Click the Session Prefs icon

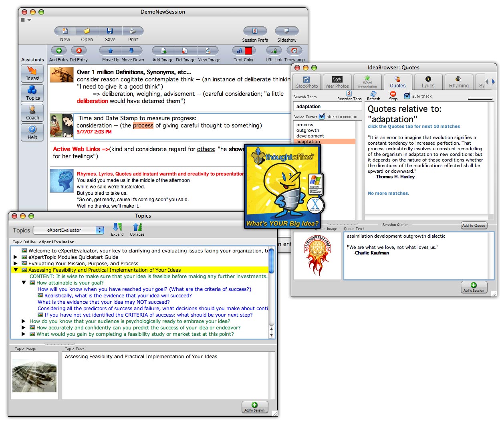coord(255,31)
